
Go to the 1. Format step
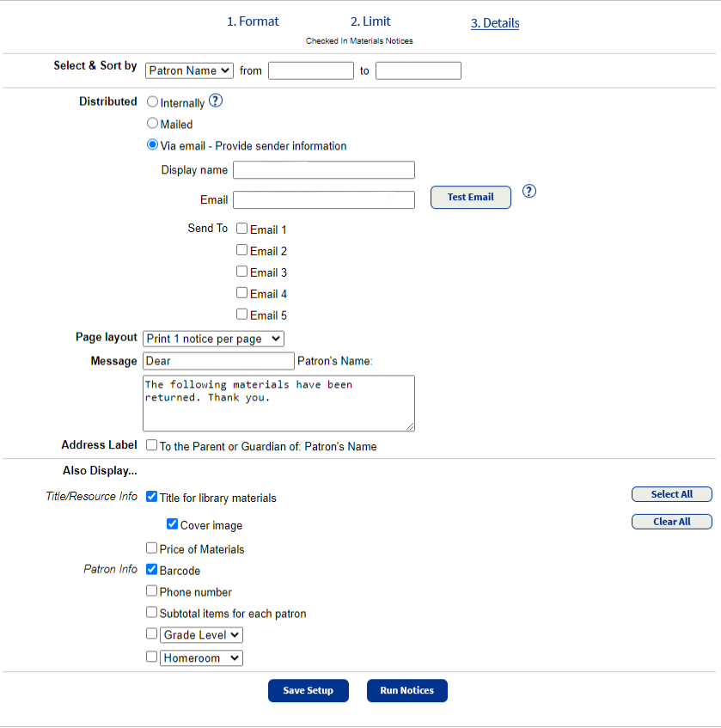click(253, 21)
